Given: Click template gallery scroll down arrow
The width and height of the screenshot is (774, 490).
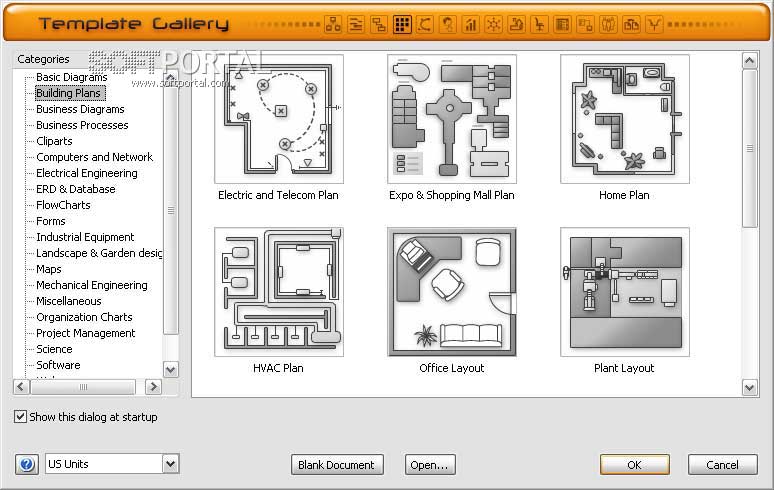Looking at the screenshot, I should click(x=749, y=388).
